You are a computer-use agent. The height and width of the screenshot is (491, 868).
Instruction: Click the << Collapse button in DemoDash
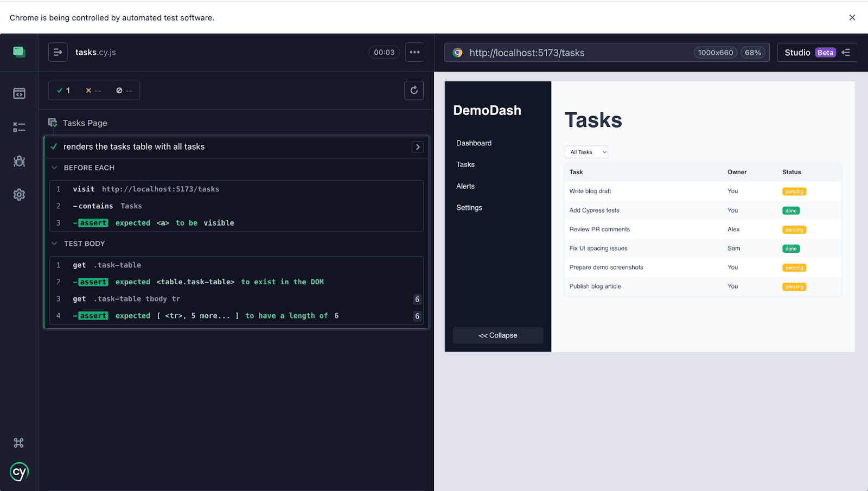[497, 335]
